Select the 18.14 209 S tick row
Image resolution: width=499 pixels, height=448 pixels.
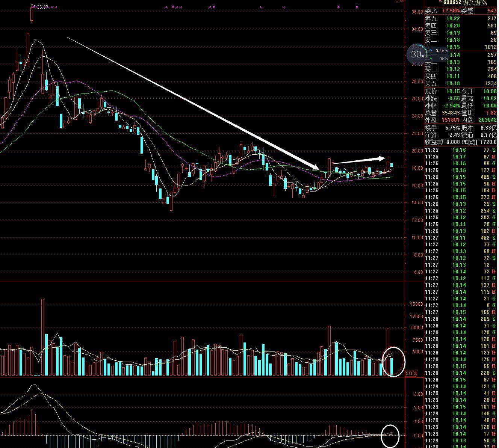point(461,319)
